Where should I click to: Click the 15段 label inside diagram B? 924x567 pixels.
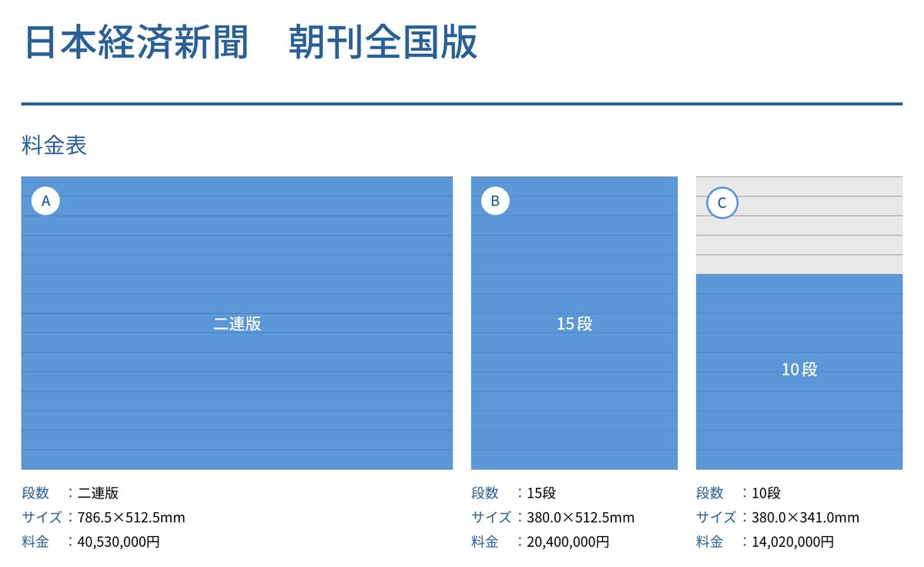574,324
